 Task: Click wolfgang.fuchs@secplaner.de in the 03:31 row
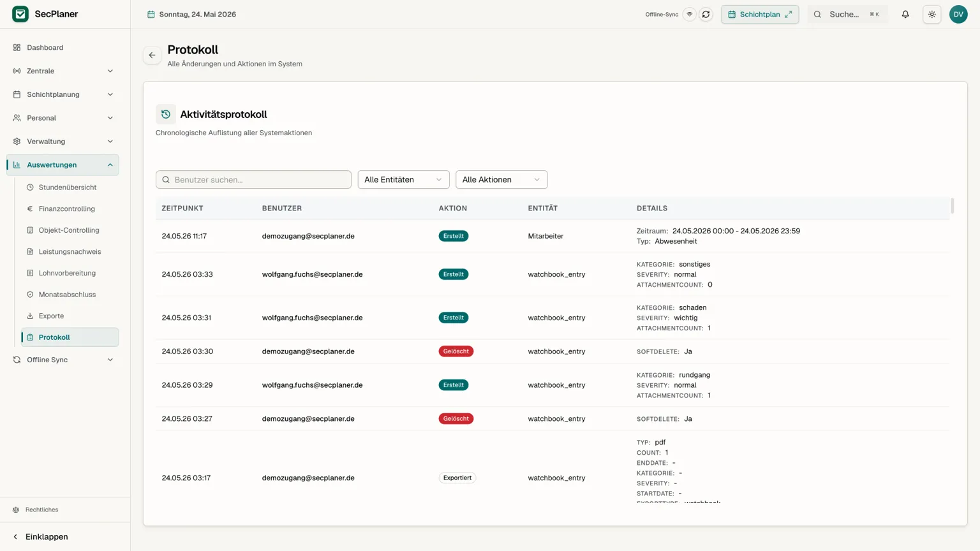[312, 318]
